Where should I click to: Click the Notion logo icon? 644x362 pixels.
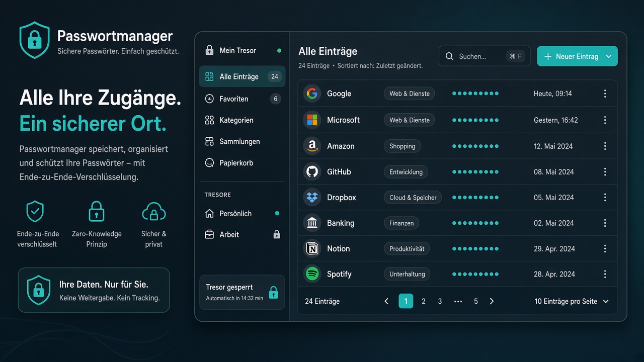[x=312, y=249]
